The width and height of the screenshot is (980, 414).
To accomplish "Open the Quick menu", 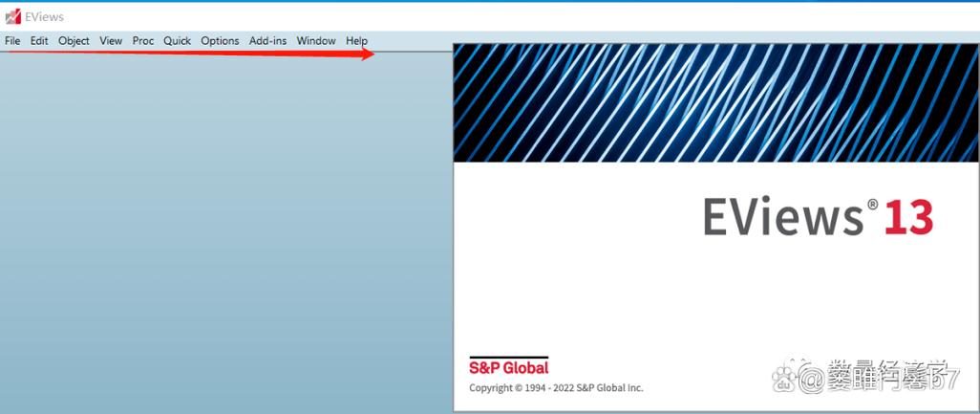I will click(x=178, y=41).
